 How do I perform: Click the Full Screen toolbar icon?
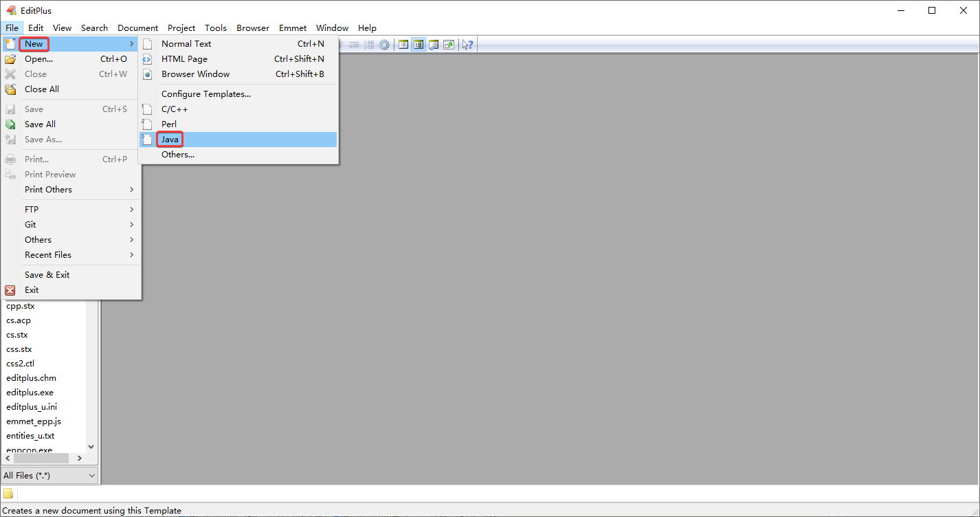(x=449, y=45)
